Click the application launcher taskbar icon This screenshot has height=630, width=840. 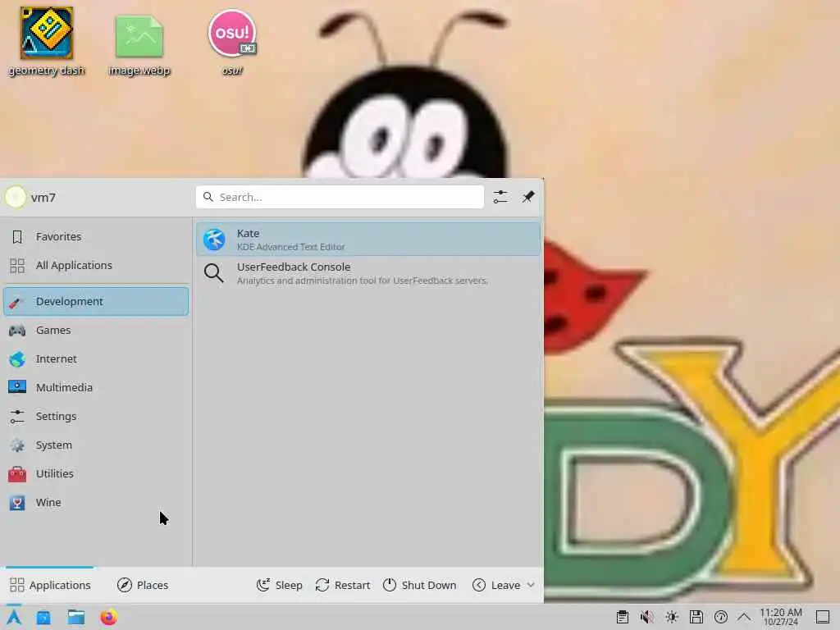tap(15, 617)
